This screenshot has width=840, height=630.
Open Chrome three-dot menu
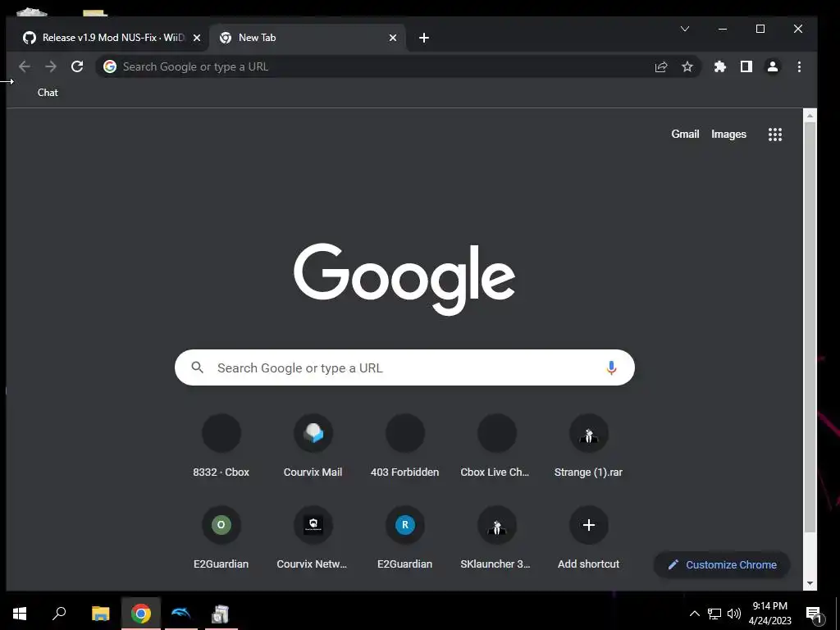click(x=799, y=66)
